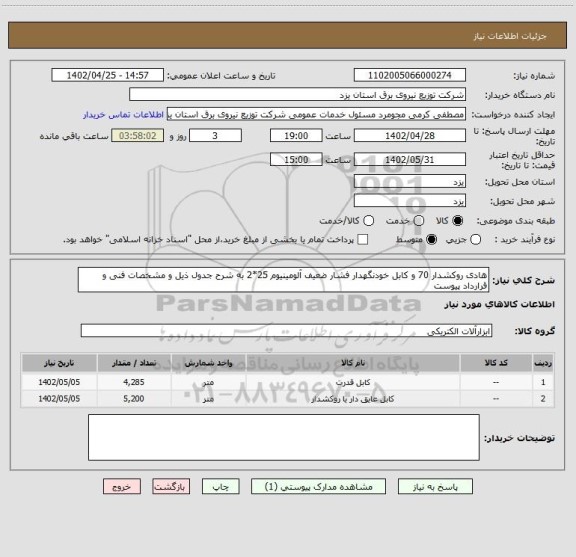This screenshot has height=557, width=576.
Task: Toggle the اسناد خزانه اسلامی payment checkbox
Action: (363, 240)
